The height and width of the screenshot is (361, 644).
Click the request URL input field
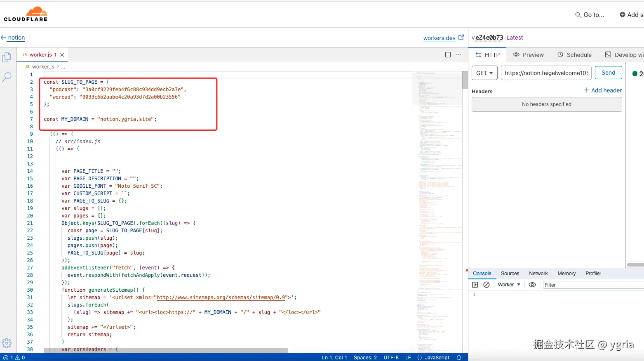(546, 73)
